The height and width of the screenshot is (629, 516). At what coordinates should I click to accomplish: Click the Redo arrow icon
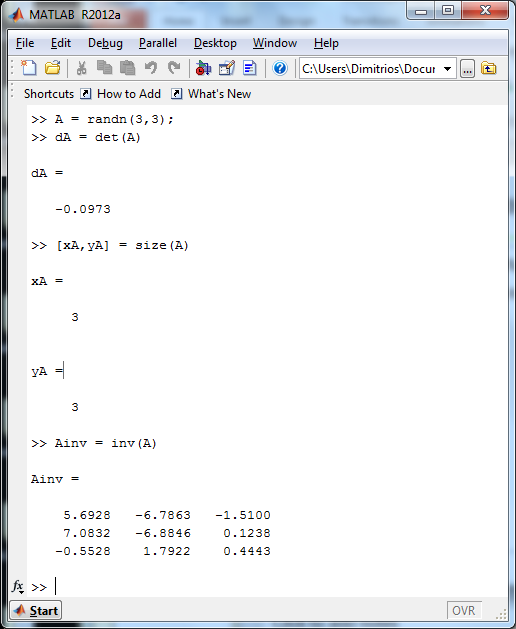pyautogui.click(x=174, y=68)
